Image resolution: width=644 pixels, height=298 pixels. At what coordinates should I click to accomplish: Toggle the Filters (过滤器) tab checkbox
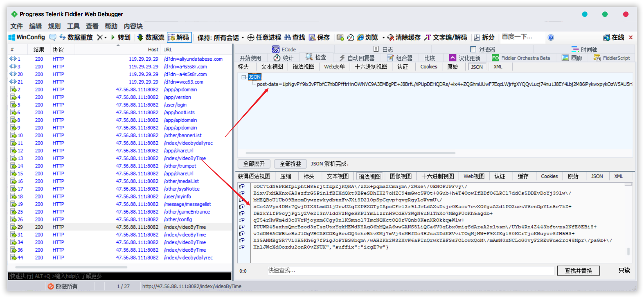pyautogui.click(x=473, y=49)
